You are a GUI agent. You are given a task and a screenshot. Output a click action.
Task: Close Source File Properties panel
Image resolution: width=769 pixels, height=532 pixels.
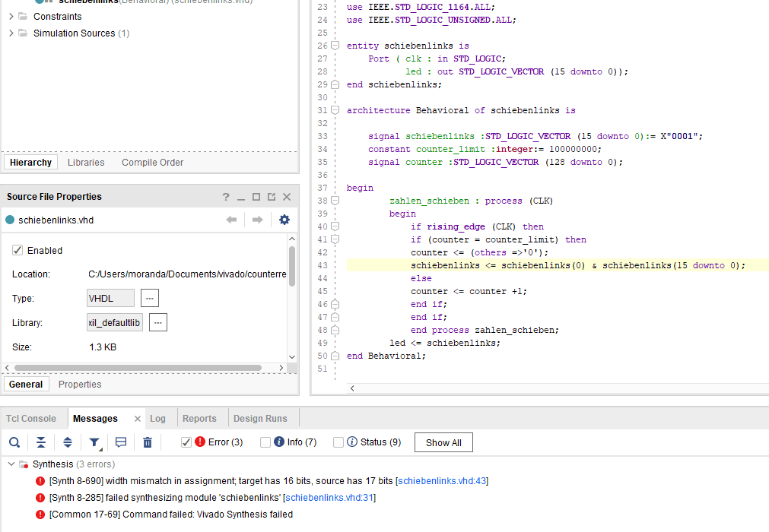pos(287,197)
